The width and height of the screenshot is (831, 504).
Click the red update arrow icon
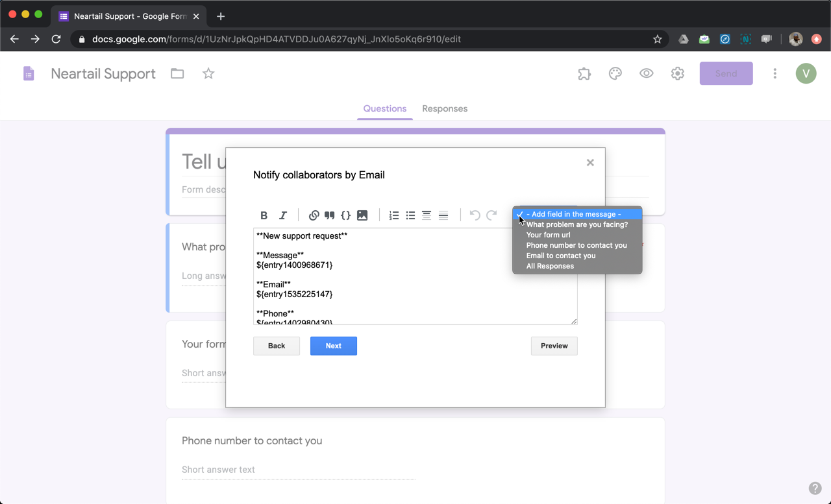(x=817, y=39)
